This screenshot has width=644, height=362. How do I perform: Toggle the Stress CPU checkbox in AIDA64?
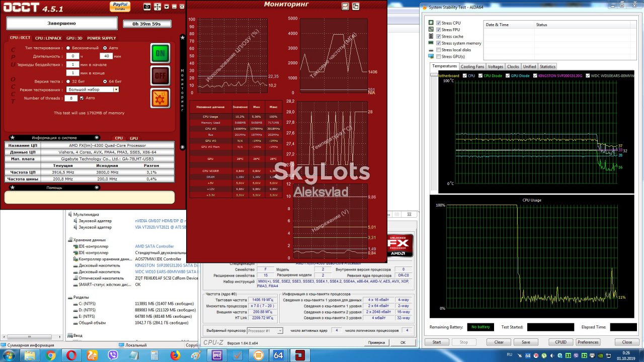(x=439, y=23)
